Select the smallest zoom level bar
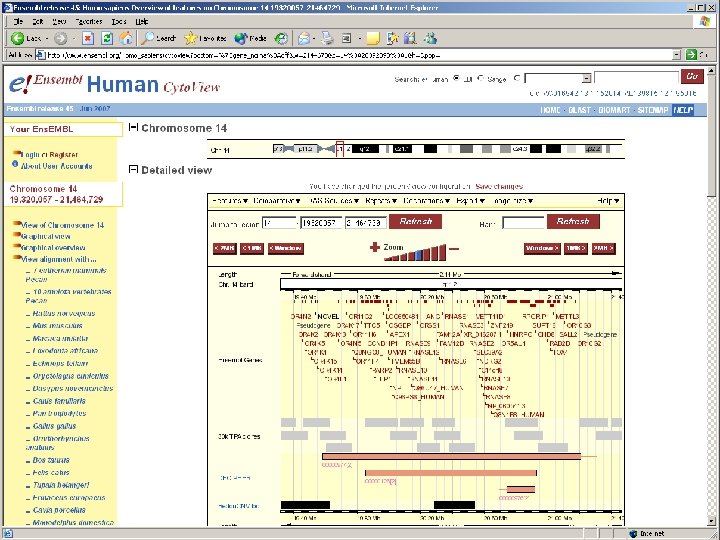Image resolution: width=720 pixels, height=540 pixels. tap(387, 259)
